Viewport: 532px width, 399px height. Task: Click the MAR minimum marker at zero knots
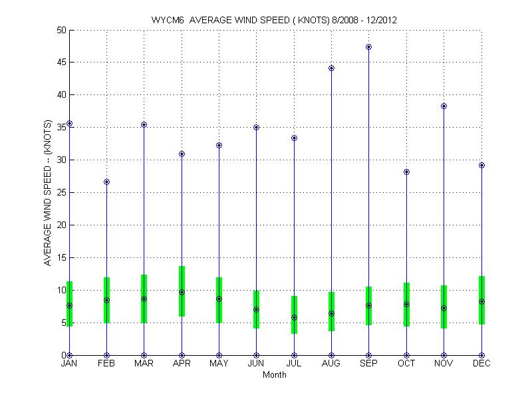coord(144,355)
